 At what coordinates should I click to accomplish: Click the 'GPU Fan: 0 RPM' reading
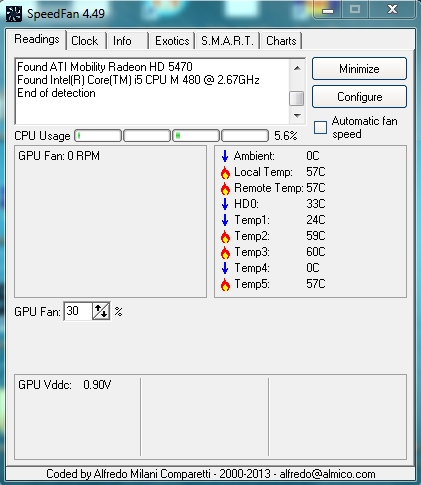59,156
